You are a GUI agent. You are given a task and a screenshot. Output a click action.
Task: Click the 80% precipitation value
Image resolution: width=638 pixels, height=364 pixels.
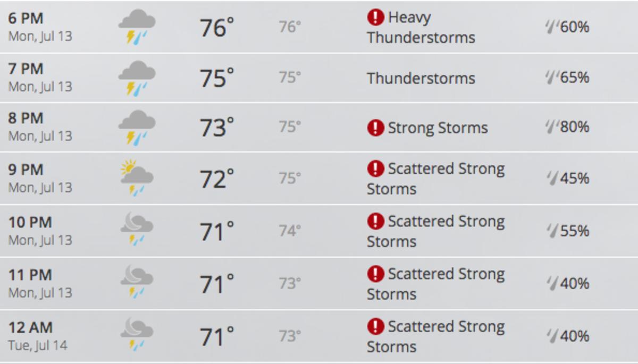point(574,128)
